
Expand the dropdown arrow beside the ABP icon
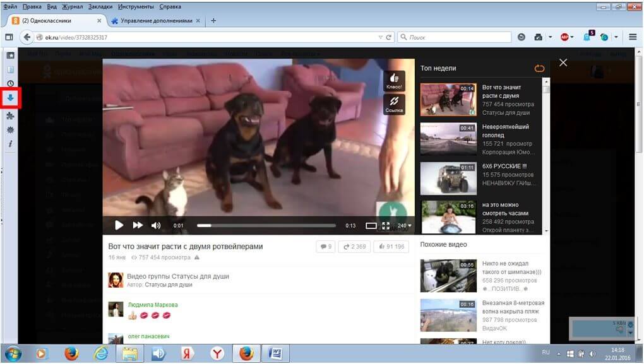[x=573, y=37]
